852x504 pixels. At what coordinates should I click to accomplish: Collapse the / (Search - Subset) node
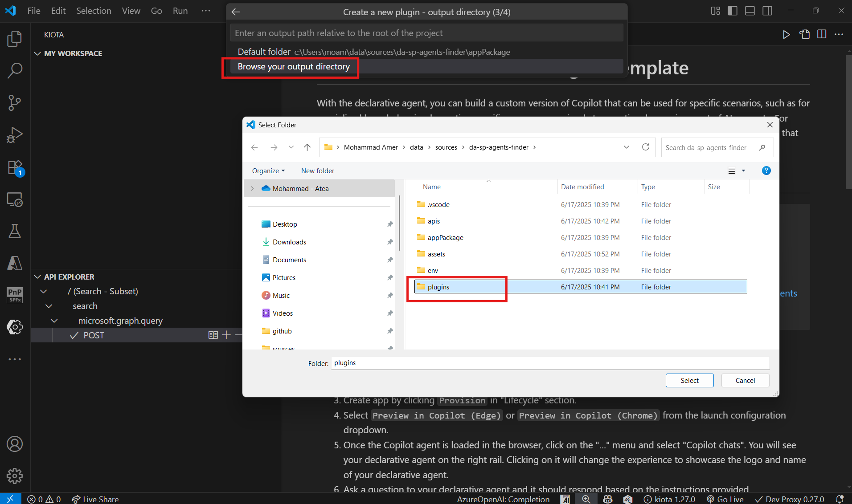pos(44,291)
